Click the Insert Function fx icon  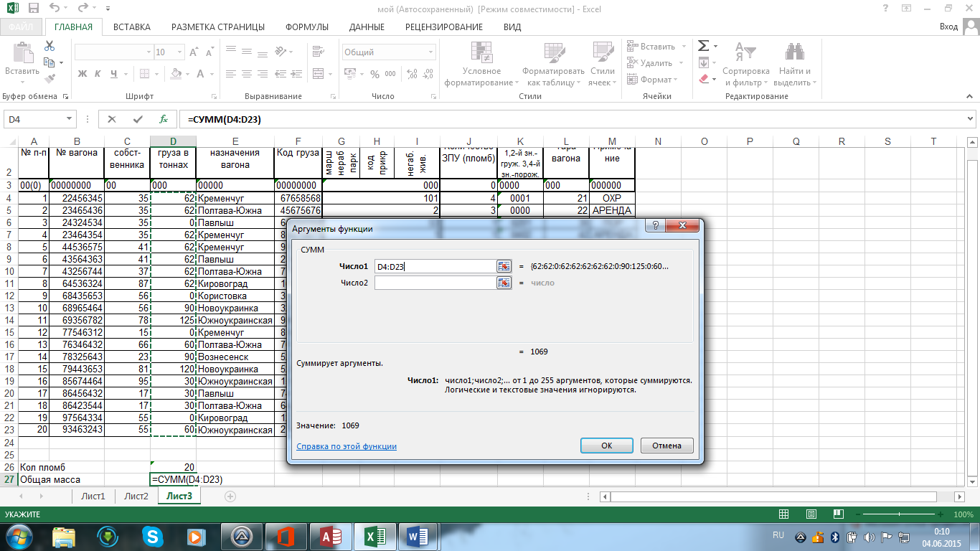[164, 119]
